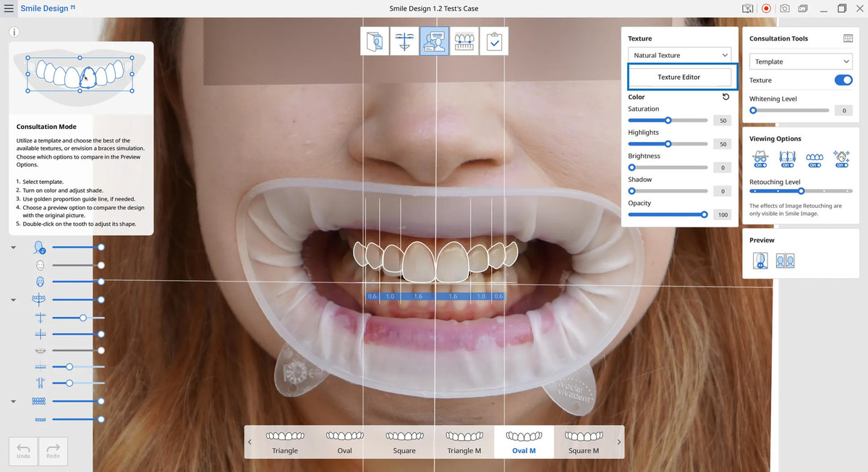
Task: Select the Triangle tooth template
Action: 285,442
